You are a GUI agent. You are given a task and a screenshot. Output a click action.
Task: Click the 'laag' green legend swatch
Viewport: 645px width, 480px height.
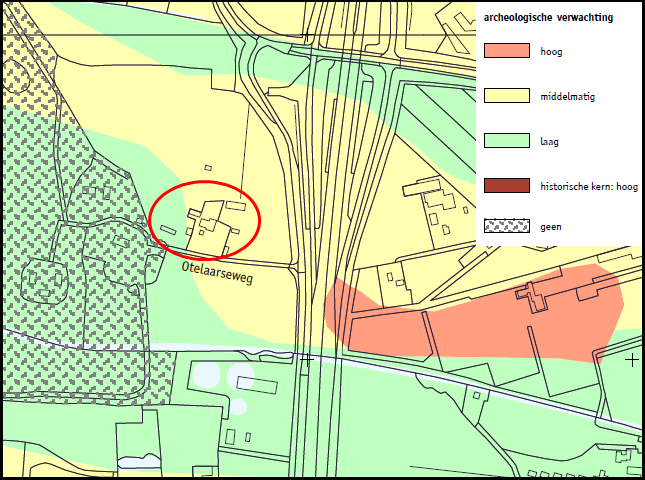click(506, 141)
